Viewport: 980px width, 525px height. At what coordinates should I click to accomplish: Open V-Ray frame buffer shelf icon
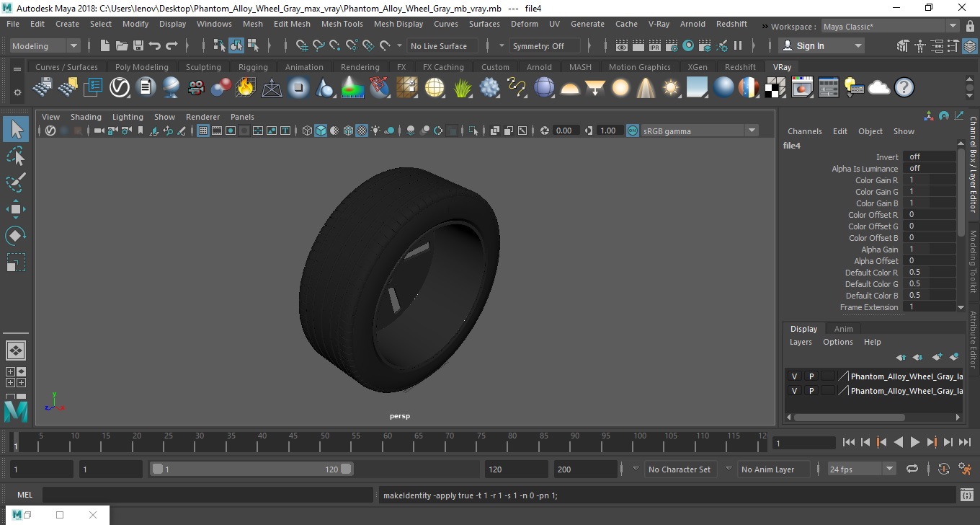coord(802,88)
